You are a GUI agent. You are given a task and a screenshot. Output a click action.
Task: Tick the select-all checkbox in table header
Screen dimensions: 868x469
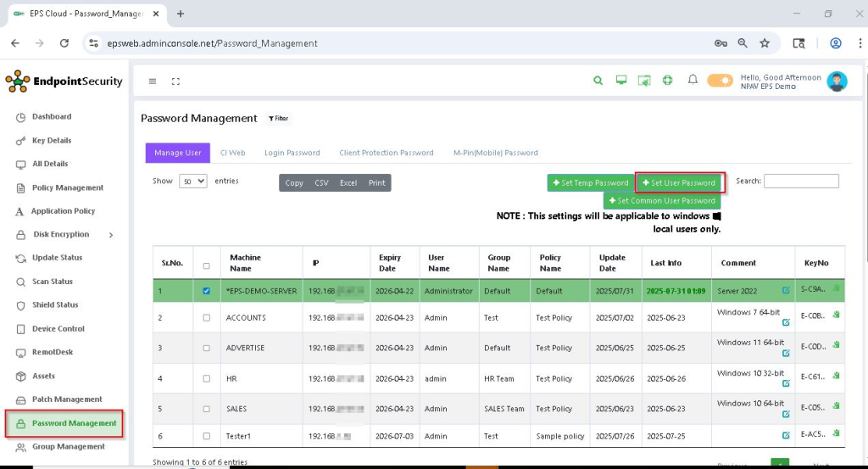click(x=207, y=265)
